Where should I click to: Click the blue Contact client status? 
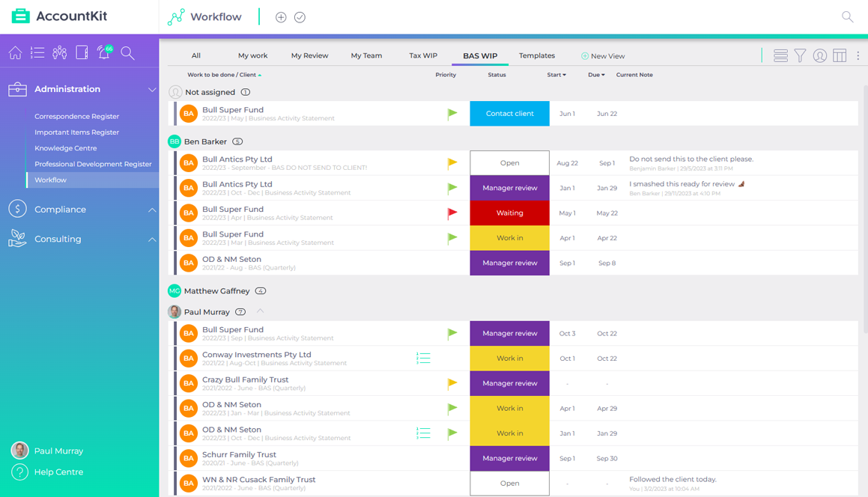[x=509, y=114]
